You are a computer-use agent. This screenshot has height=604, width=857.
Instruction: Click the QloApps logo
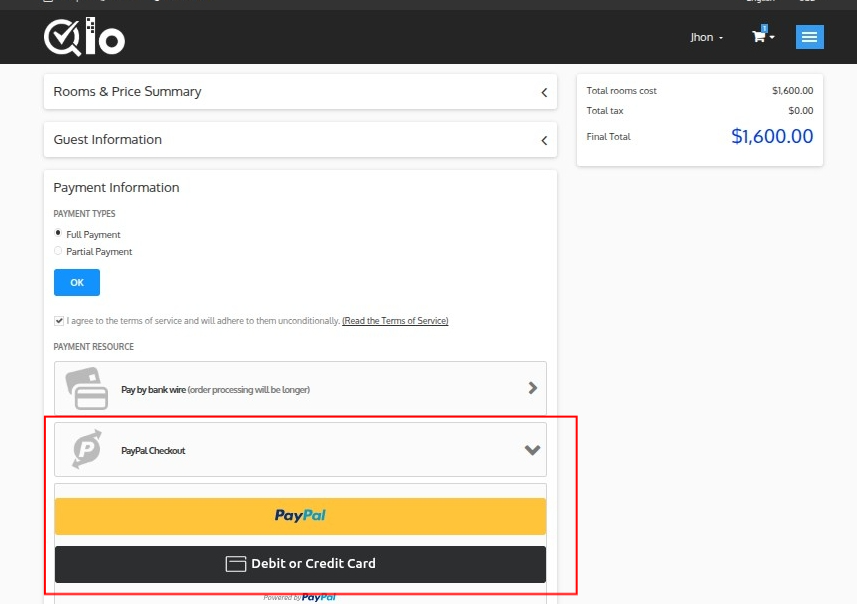84,38
